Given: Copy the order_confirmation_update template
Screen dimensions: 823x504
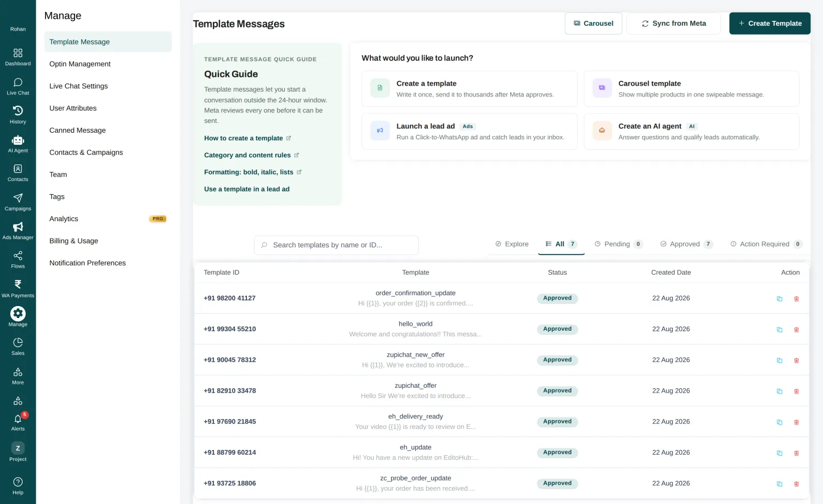Looking at the screenshot, I should [x=779, y=299].
